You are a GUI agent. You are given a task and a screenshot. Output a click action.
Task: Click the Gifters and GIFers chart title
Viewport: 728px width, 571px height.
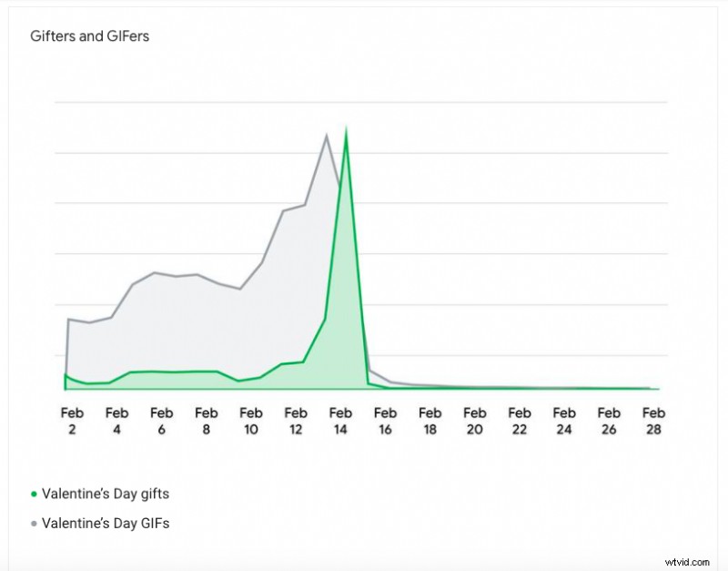click(x=89, y=37)
